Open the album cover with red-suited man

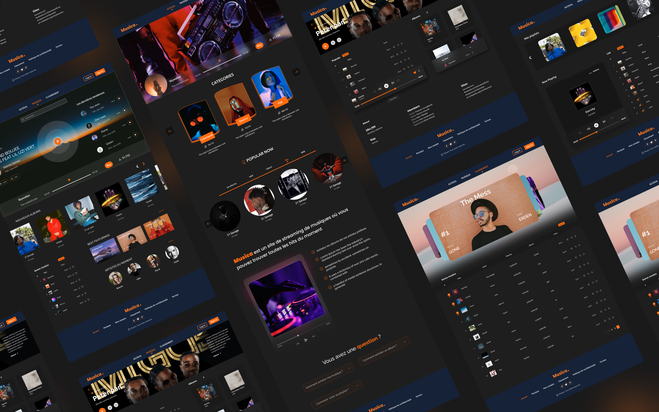(52, 226)
